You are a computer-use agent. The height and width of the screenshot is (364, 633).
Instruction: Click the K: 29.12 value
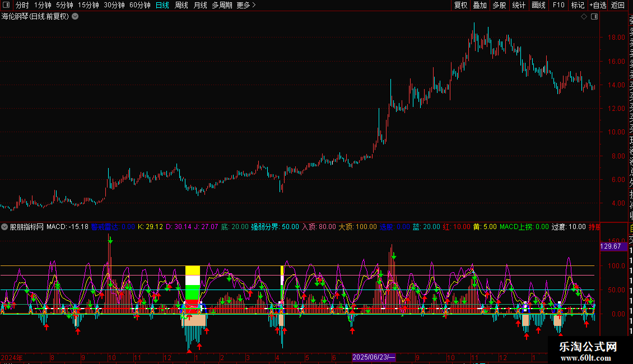point(150,227)
